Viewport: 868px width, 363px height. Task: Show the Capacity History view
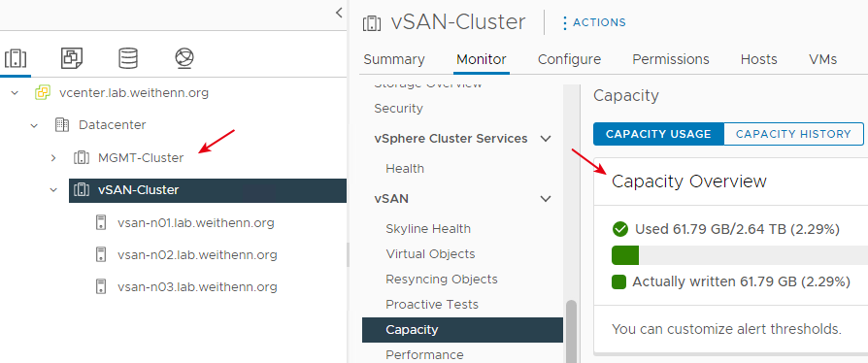point(793,134)
